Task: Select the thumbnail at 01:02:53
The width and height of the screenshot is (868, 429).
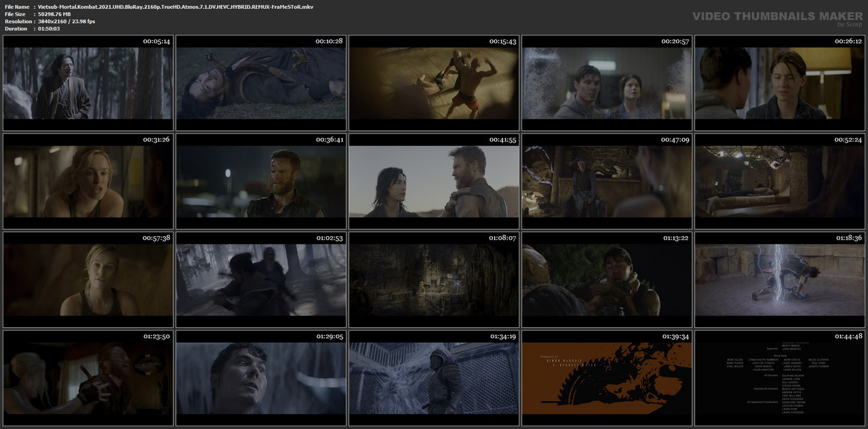Action: [x=260, y=279]
